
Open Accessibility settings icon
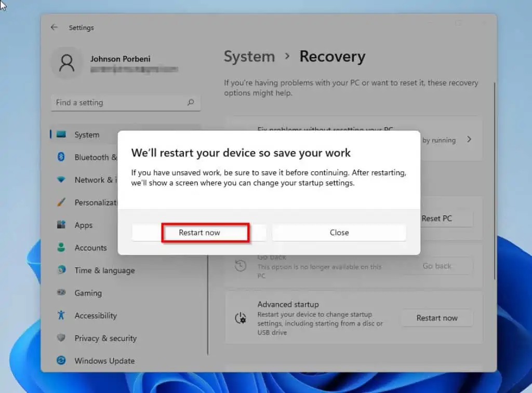61,316
